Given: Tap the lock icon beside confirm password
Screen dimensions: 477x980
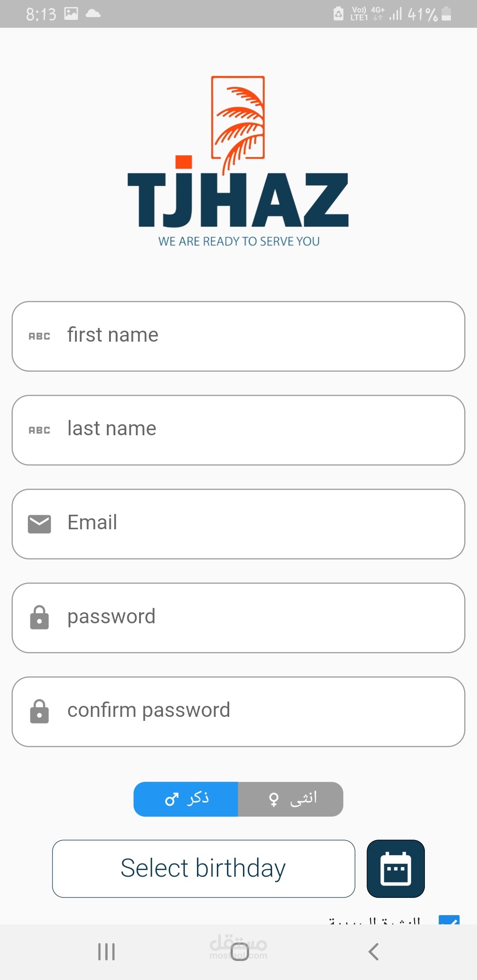Looking at the screenshot, I should 39,712.
